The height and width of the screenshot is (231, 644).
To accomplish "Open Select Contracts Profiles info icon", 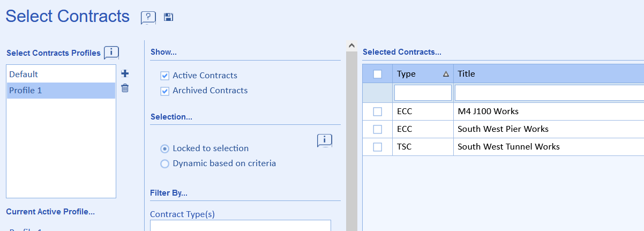I will [x=111, y=53].
